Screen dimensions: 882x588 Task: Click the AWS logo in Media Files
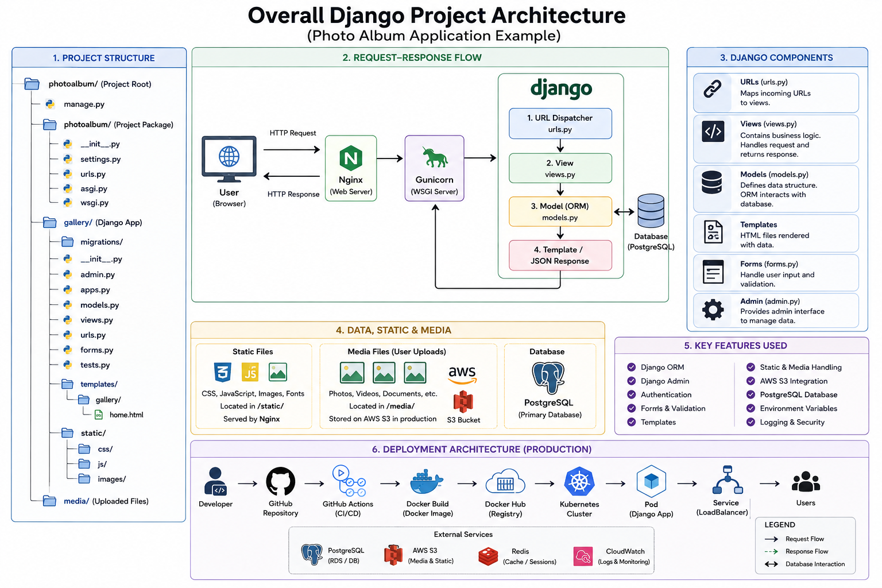tap(462, 374)
